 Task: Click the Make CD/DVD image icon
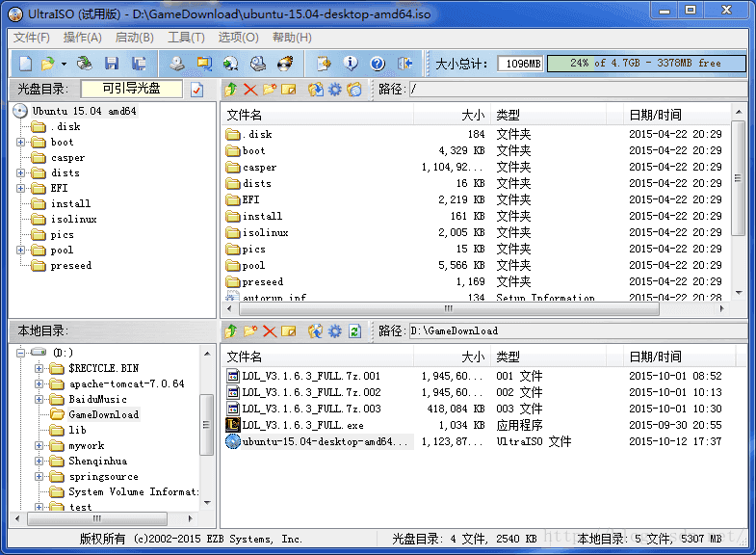click(177, 64)
